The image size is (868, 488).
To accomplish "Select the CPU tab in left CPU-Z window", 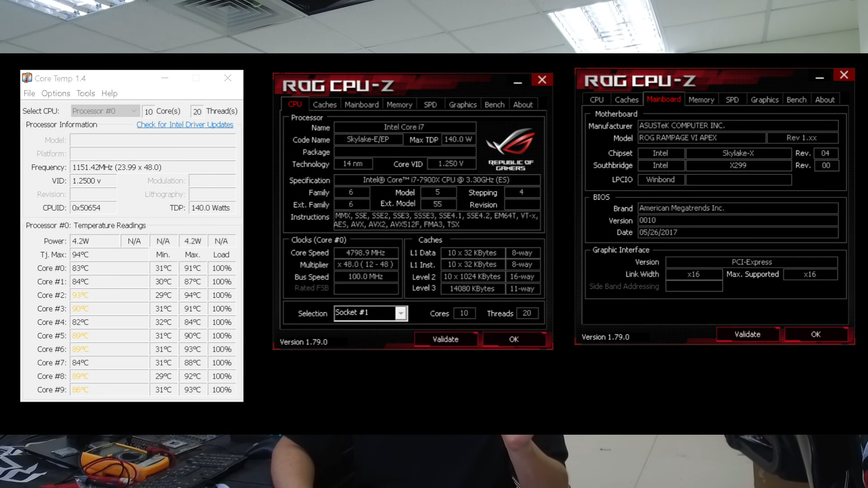I will tap(295, 104).
